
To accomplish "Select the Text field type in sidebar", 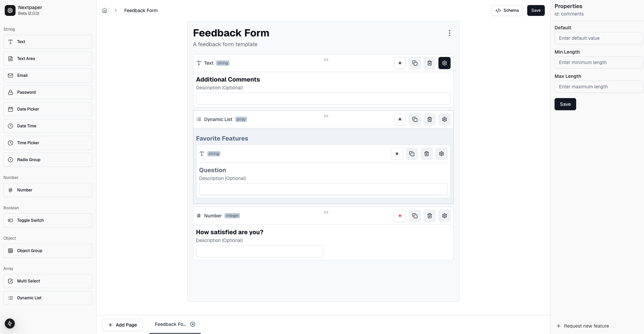I will (47, 41).
